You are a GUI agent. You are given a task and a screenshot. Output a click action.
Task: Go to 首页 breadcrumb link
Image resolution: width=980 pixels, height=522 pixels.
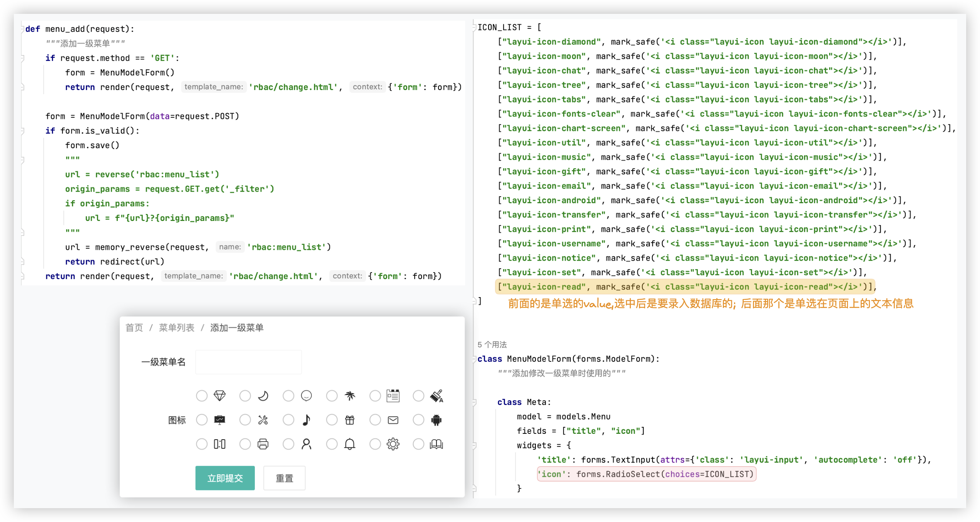click(134, 328)
